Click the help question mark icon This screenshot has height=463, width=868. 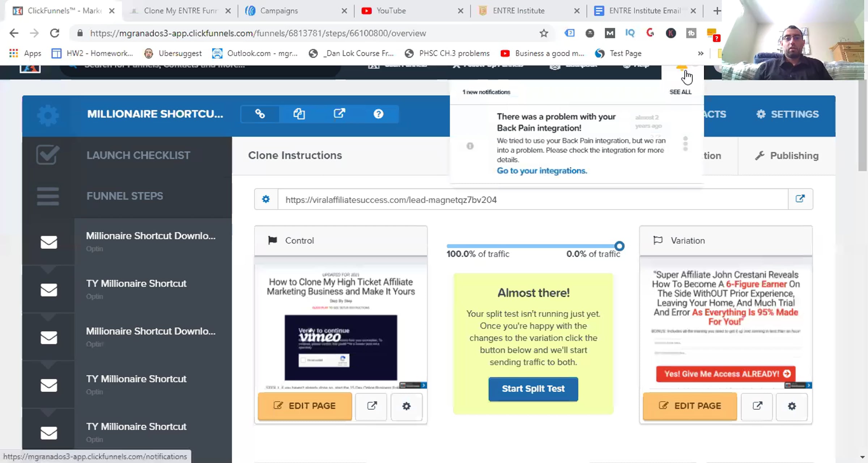coord(378,114)
